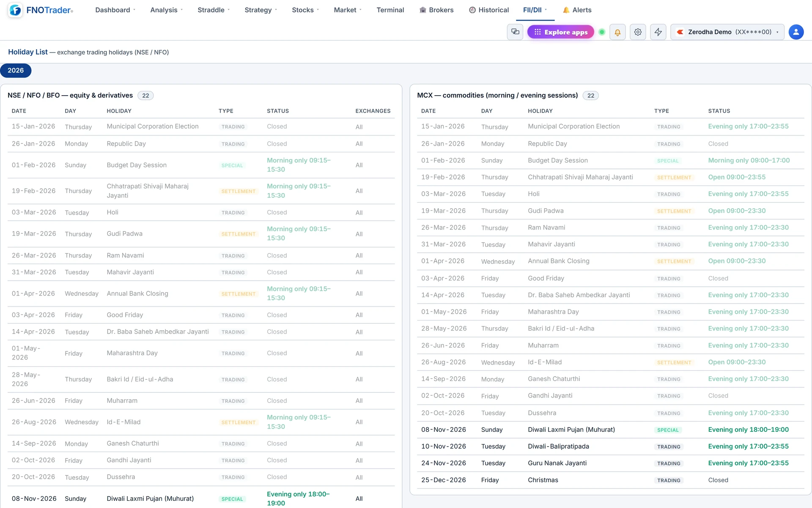Open the Alerts menu item
Screen dimensions: 812x508
[577, 10]
